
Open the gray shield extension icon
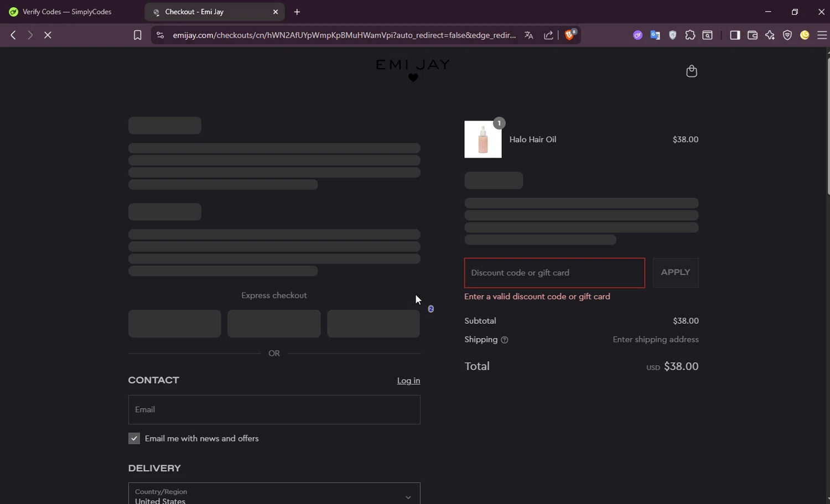pos(673,35)
